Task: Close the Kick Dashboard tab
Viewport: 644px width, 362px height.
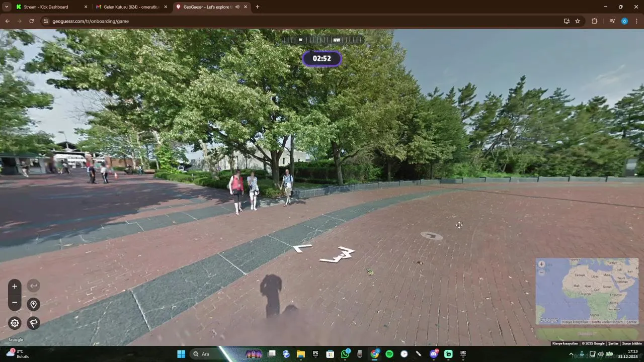Action: (86, 7)
